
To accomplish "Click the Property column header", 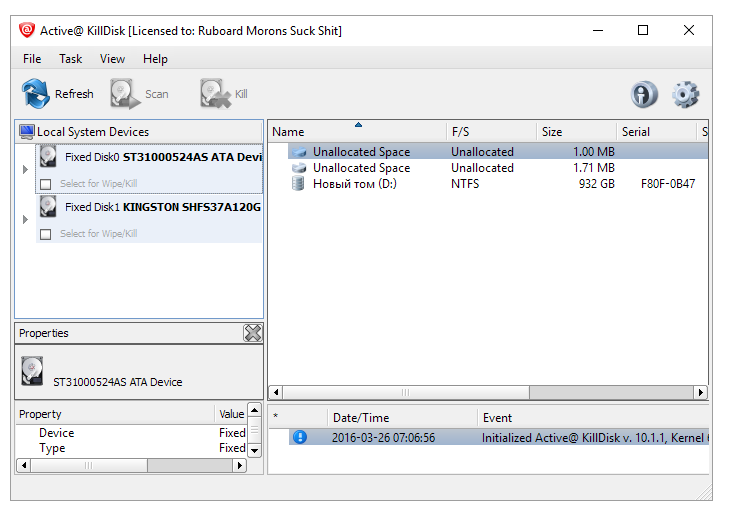I will click(x=115, y=414).
